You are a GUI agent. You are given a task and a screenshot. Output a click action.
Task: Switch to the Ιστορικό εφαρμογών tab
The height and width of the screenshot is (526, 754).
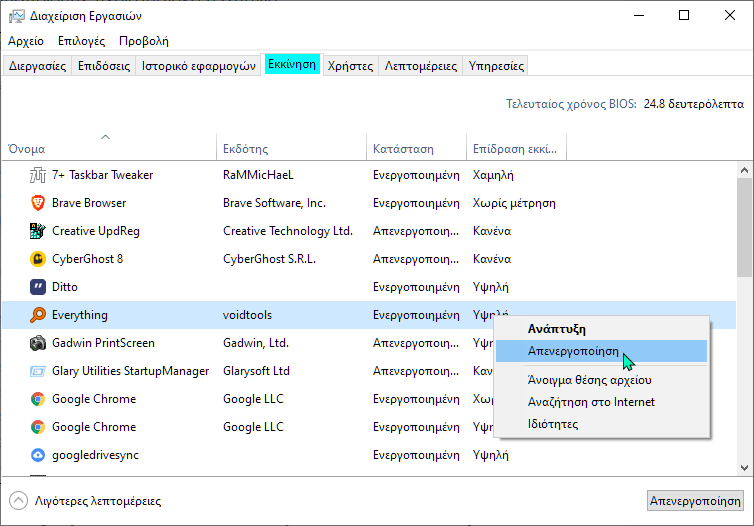point(199,66)
